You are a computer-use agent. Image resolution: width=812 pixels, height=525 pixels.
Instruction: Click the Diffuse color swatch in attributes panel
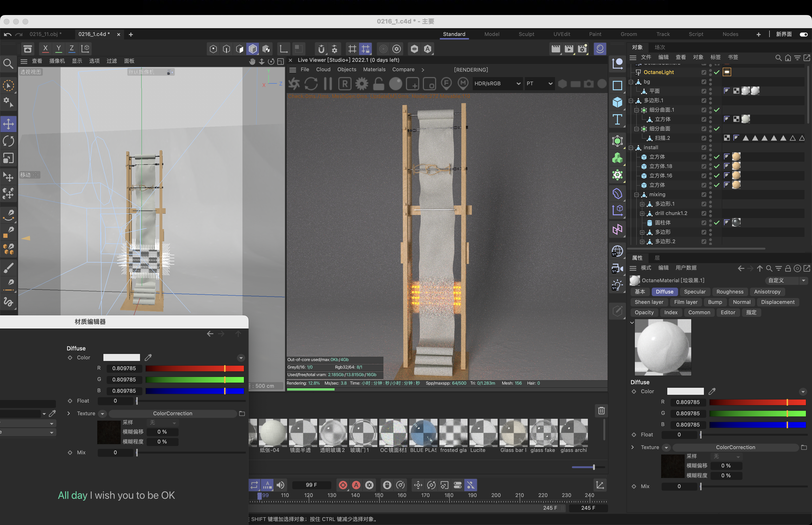[685, 391]
